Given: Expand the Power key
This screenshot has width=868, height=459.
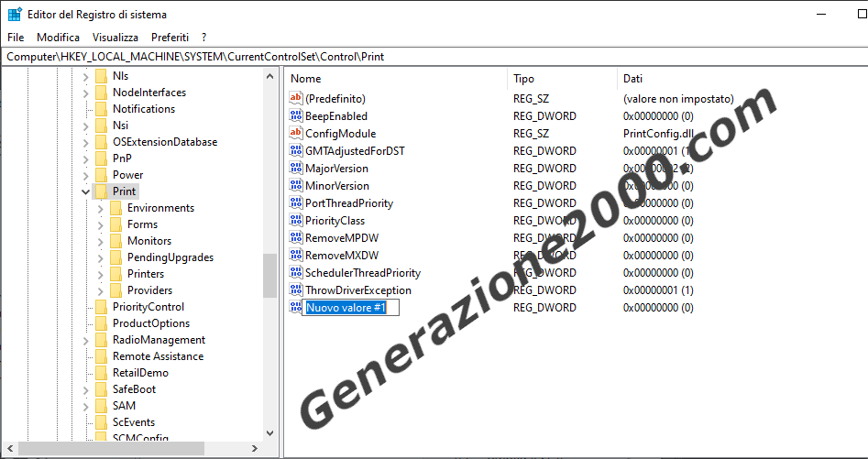Looking at the screenshot, I should click(86, 175).
